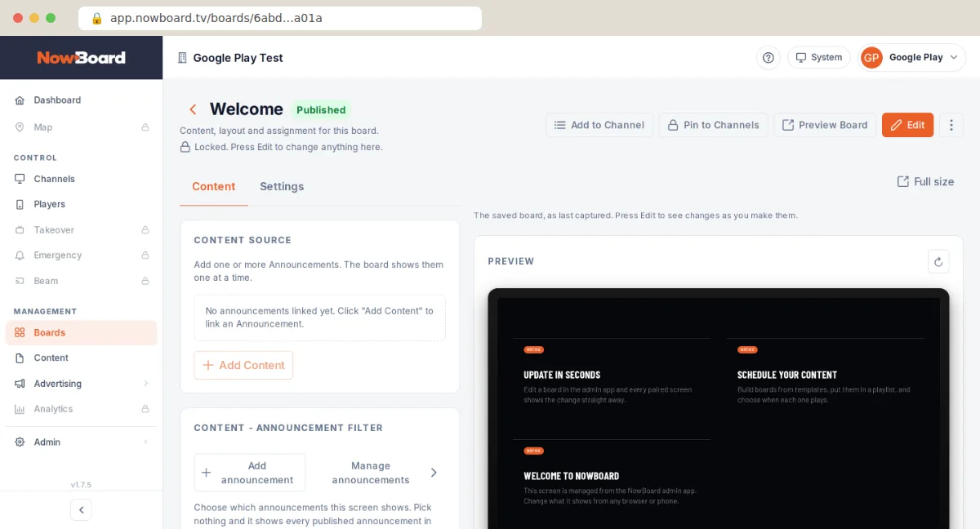Click the lock icon beside Map

[145, 127]
